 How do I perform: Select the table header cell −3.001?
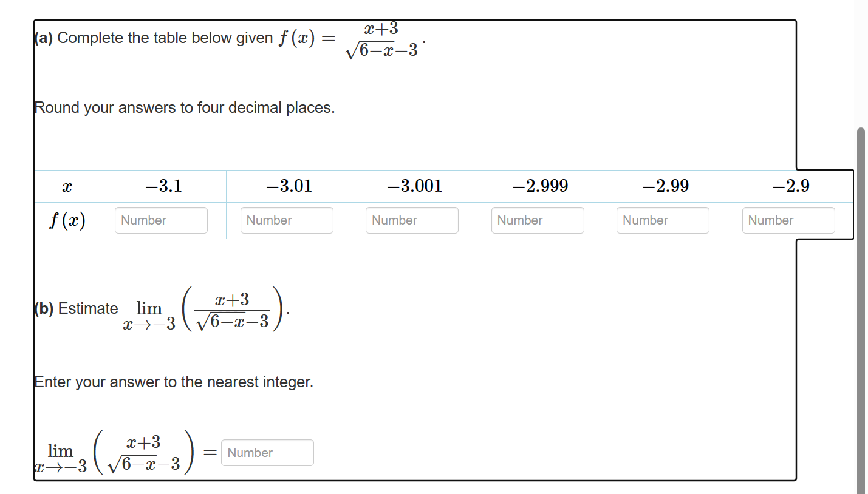coord(414,186)
